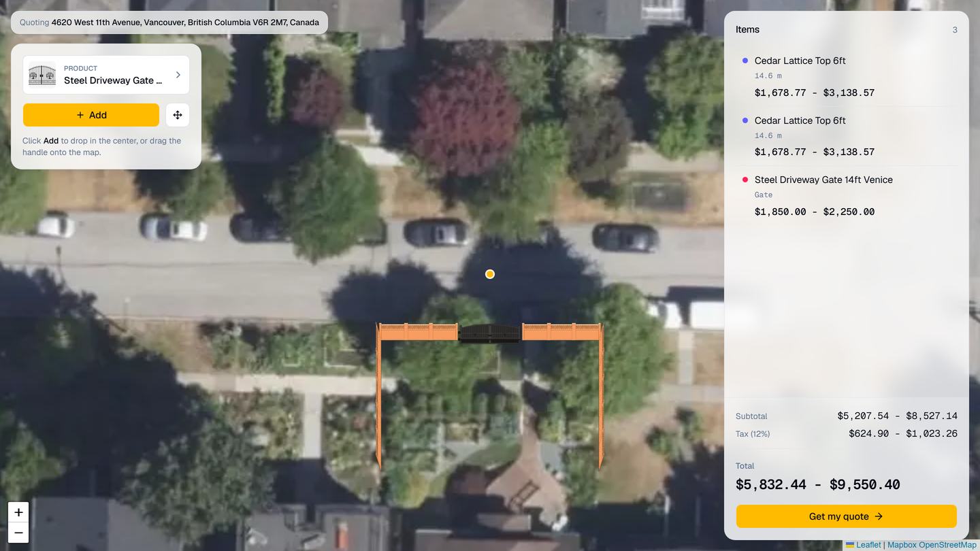Open the Mapbox attribution link

(902, 545)
